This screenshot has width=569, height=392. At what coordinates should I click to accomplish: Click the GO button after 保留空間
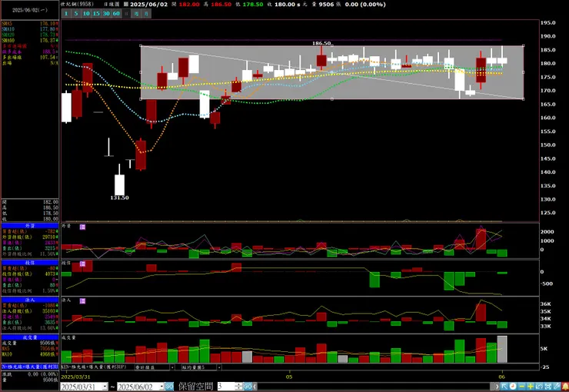point(248,387)
